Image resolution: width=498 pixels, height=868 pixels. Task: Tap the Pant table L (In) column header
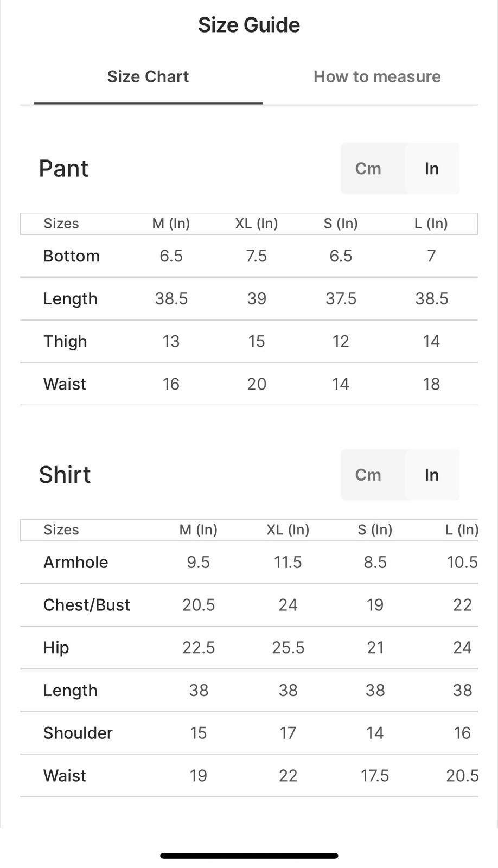431,224
